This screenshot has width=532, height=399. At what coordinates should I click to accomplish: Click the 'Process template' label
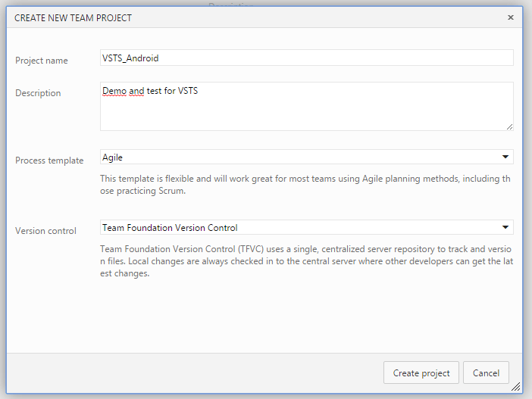point(49,161)
